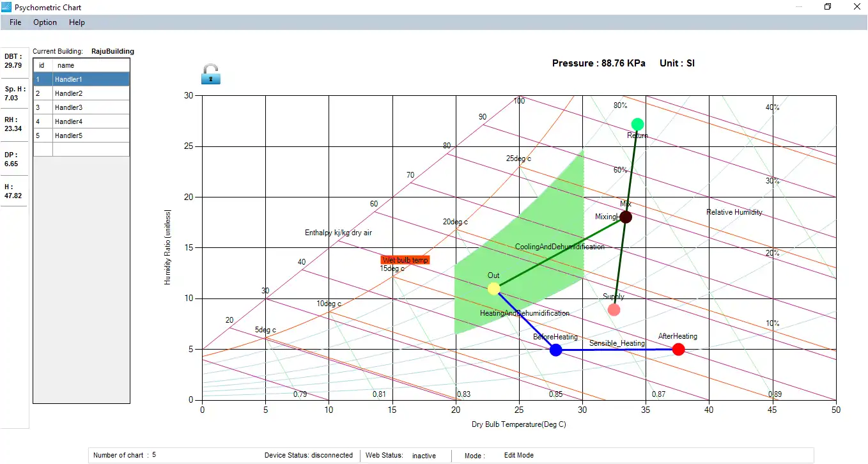The width and height of the screenshot is (868, 464).
Task: Click "Number of chart : 5" in status bar
Action: point(125,455)
